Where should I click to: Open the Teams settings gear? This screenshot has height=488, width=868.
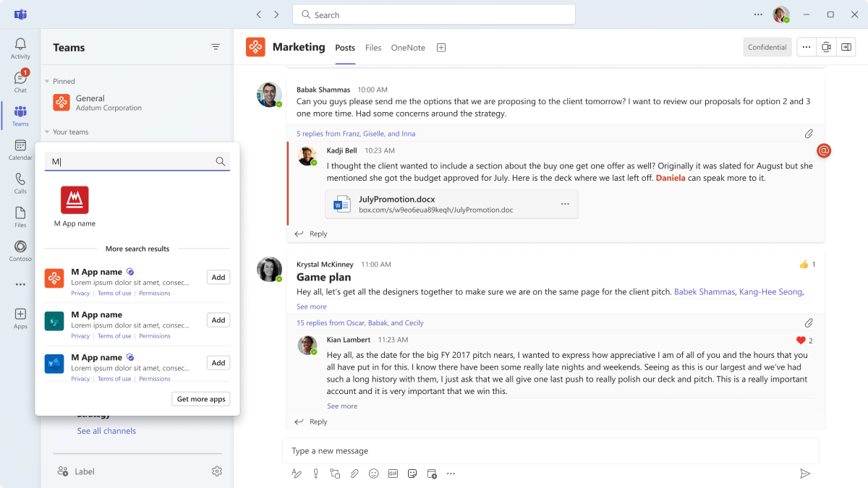point(217,471)
